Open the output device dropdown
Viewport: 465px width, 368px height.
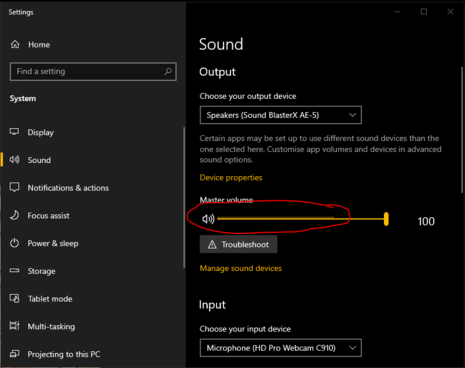pos(281,115)
